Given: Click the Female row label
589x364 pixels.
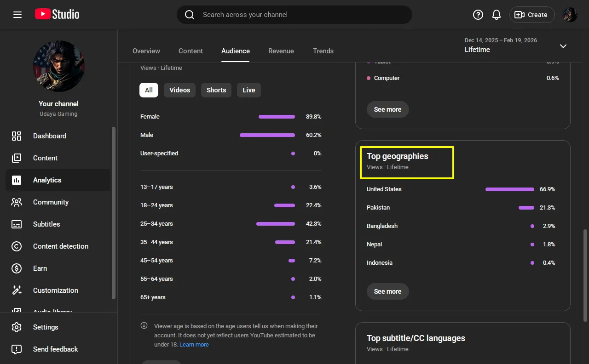Looking at the screenshot, I should (150, 117).
